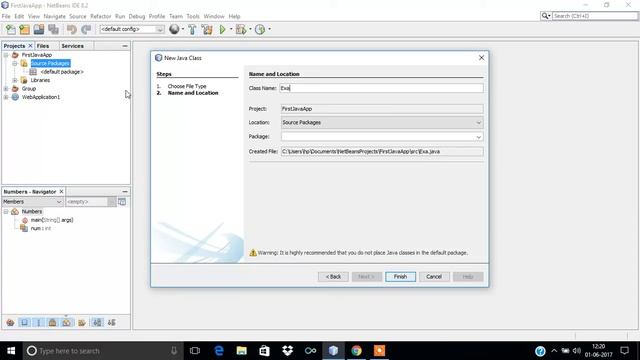Minimize the Navigator panel with dash icon
Image resolution: width=640 pixels, height=360 pixels.
(125, 191)
